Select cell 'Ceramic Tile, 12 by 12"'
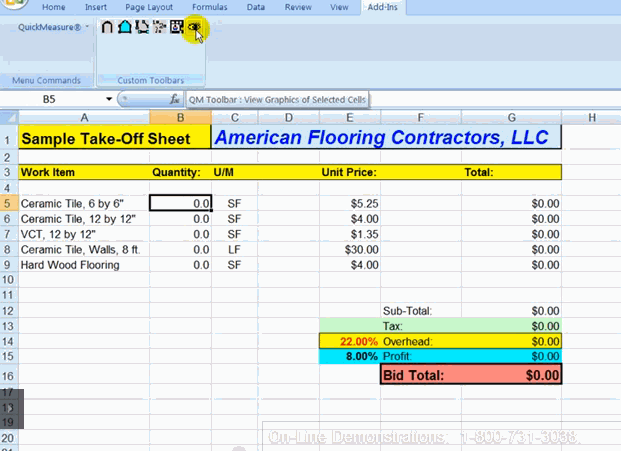621x451 pixels. (x=84, y=219)
